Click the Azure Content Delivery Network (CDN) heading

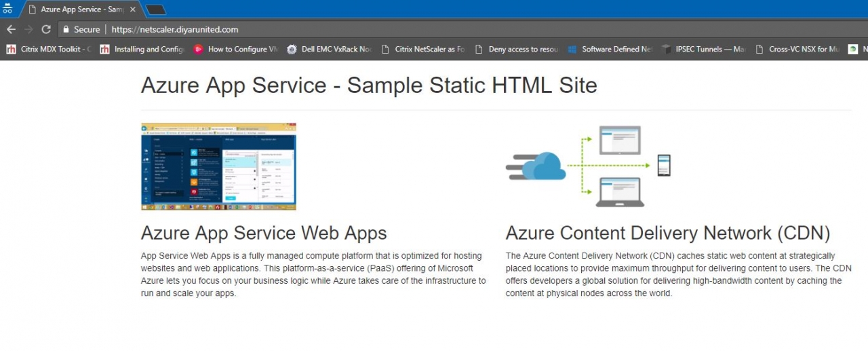(668, 233)
